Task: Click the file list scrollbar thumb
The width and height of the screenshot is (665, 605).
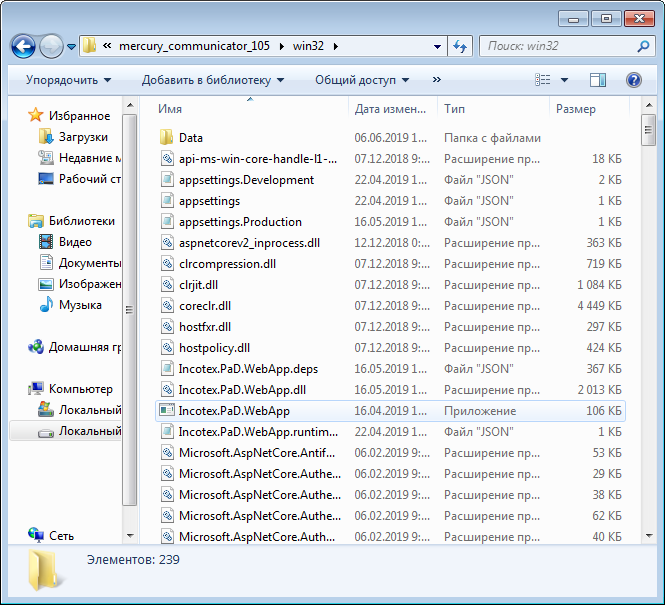Action: (x=648, y=130)
